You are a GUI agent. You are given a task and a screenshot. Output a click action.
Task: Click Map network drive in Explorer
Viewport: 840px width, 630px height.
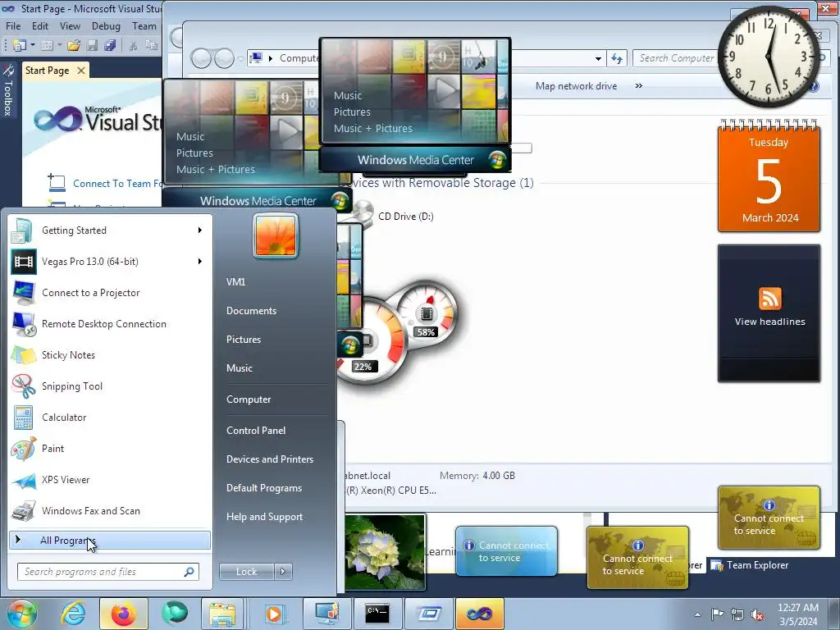(x=576, y=85)
